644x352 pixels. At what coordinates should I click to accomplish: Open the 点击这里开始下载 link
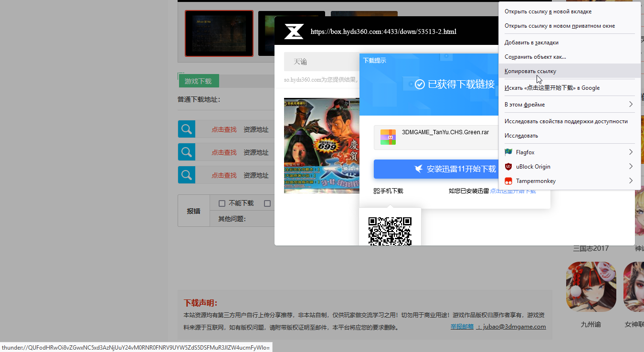[513, 191]
